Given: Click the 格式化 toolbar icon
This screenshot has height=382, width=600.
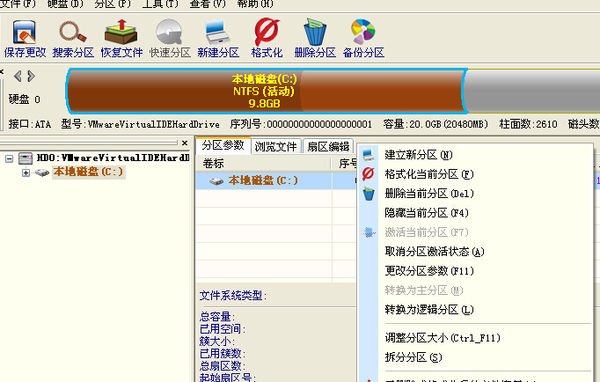Looking at the screenshot, I should [x=267, y=39].
